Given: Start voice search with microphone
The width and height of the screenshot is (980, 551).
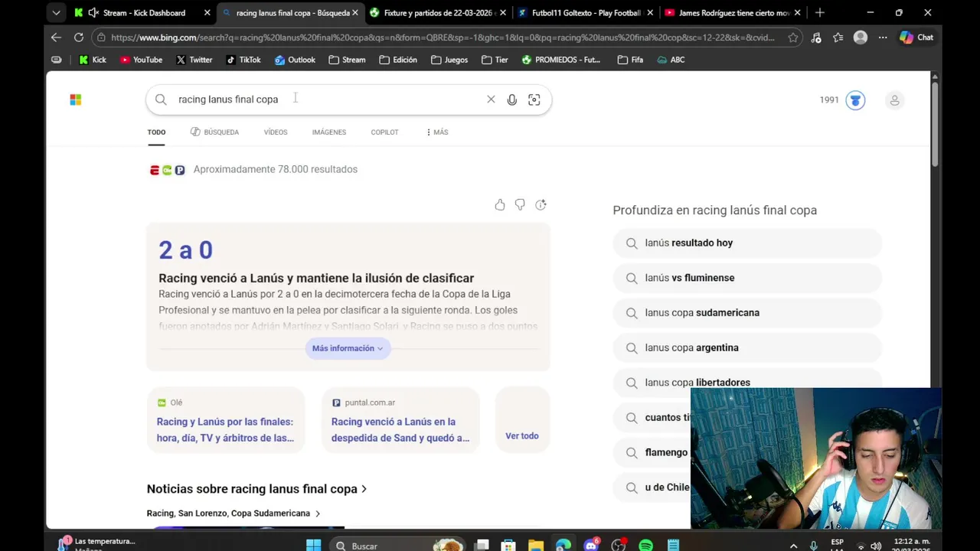Looking at the screenshot, I should (512, 99).
